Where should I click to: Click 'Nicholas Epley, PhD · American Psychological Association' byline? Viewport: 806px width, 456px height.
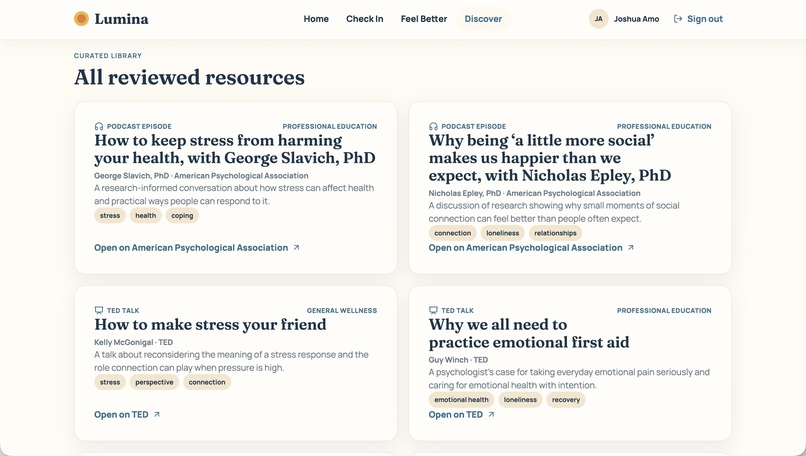(x=535, y=193)
